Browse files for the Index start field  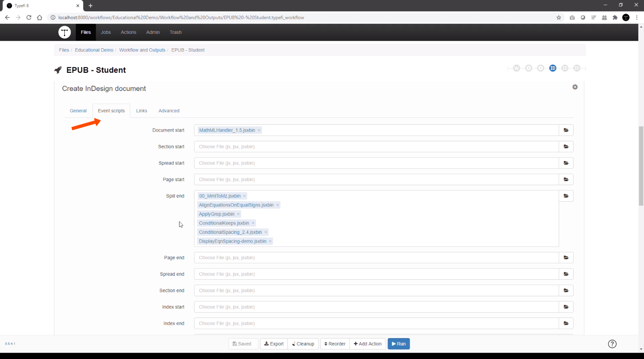tap(566, 307)
